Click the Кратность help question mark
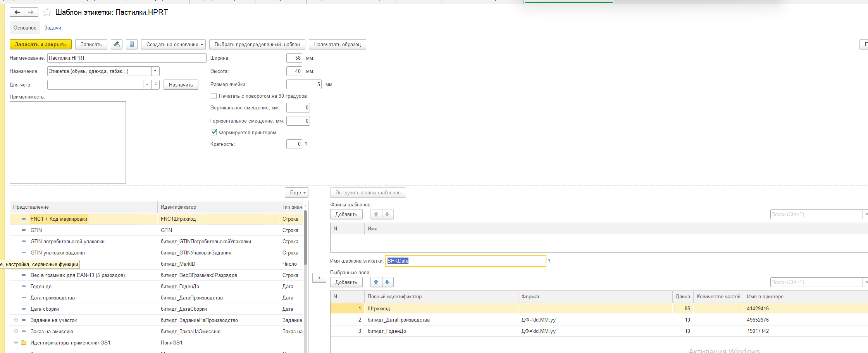Screen dimensions: 868x353 (306, 144)
